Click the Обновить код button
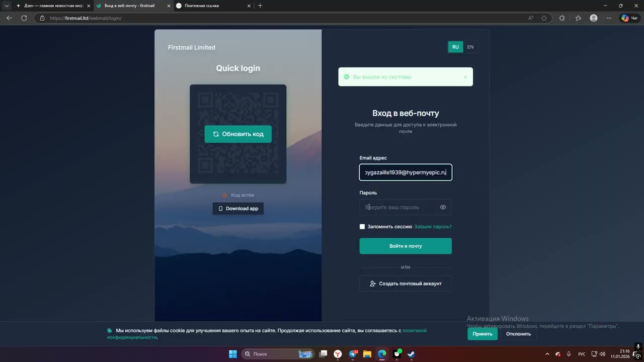Screen dimensions: 644x362 point(238,134)
